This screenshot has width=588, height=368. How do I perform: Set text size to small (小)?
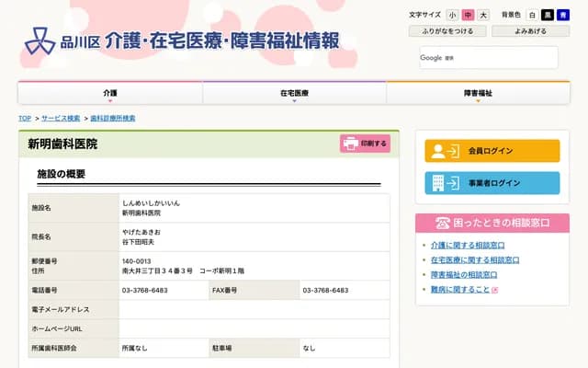coord(452,16)
